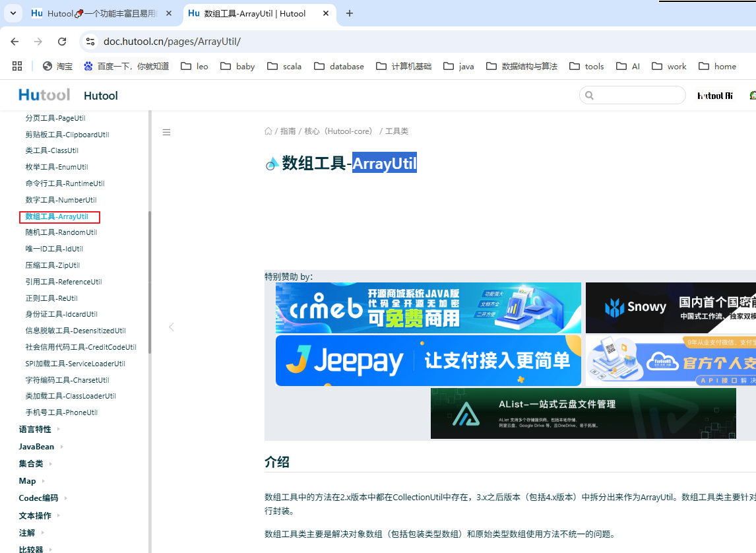Open 字符编码工具-CharsetUtil in sidebar
The height and width of the screenshot is (553, 756).
point(67,380)
